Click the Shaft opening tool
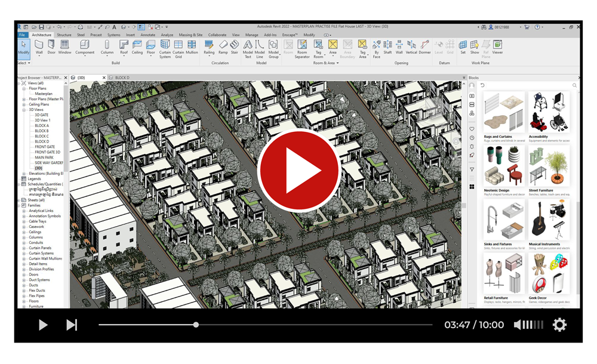This screenshot has width=597, height=364. pos(387,47)
